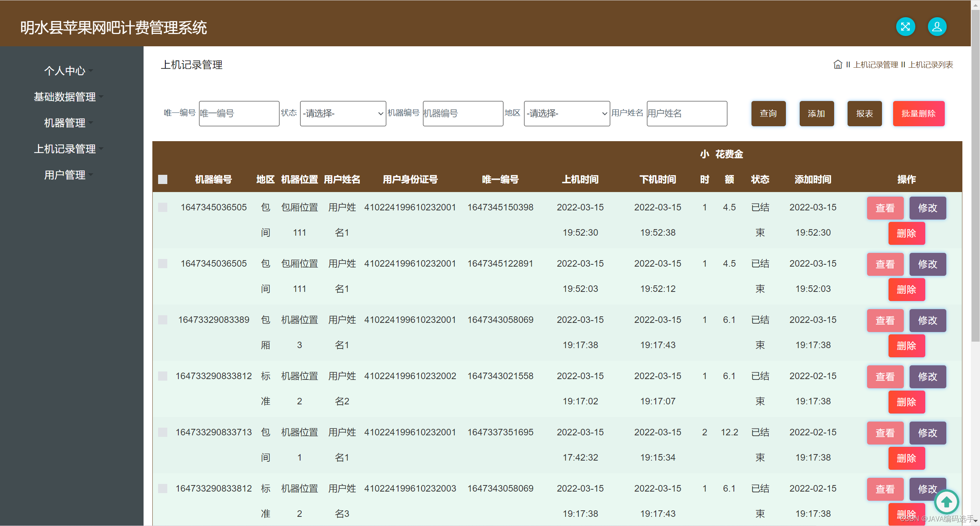Click 查看 for record 1647345122891

coord(885,264)
